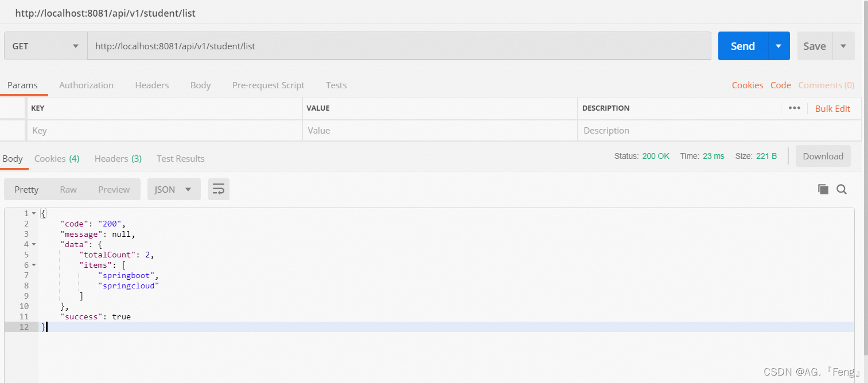Open the GET method dropdown
This screenshot has height=383, width=868.
click(45, 46)
